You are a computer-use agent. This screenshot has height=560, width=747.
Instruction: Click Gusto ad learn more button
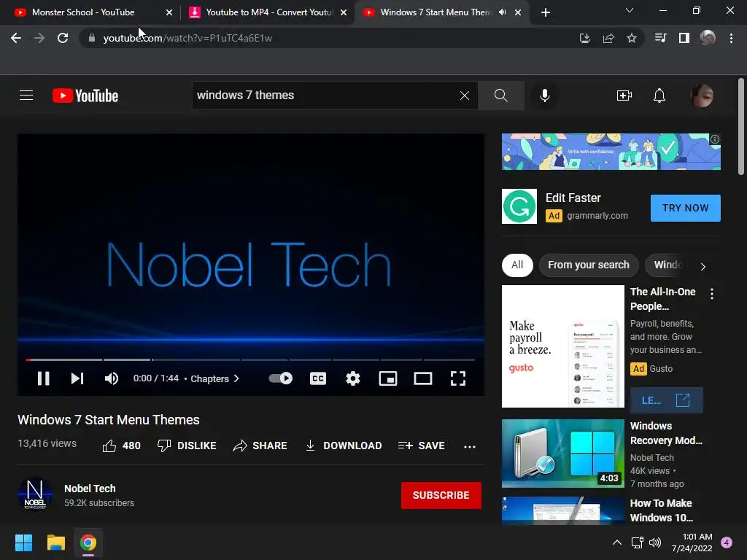tap(666, 400)
